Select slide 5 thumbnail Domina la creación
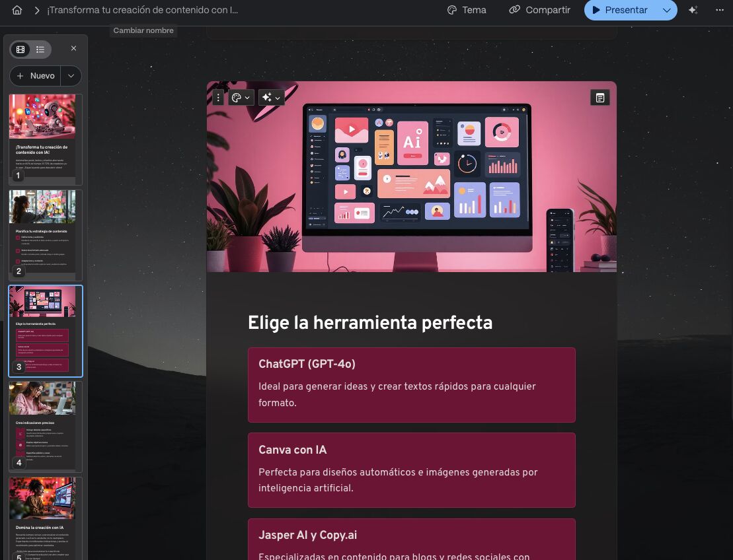The image size is (733, 560). 46,518
